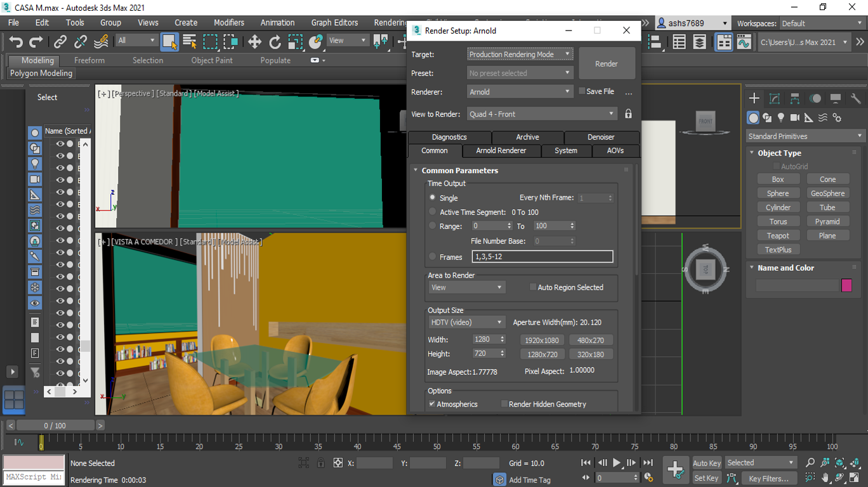Lock the View to Render padlock
The width and height of the screenshot is (868, 487).
628,114
